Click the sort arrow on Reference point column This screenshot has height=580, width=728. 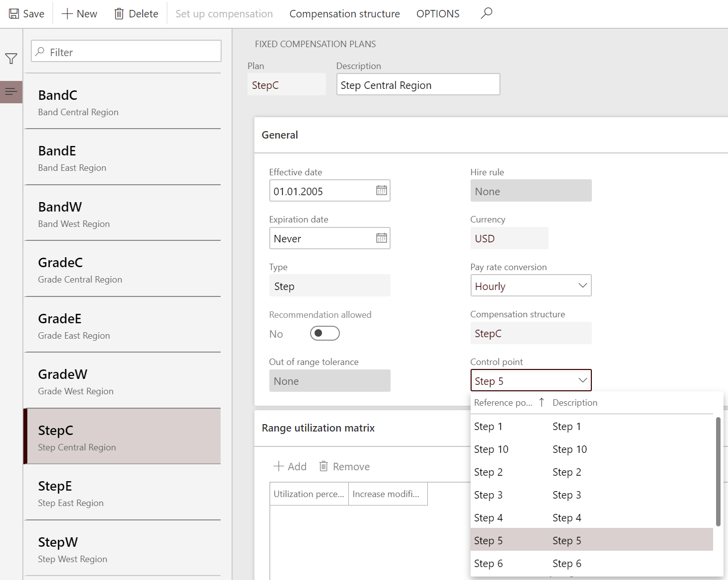pos(542,402)
